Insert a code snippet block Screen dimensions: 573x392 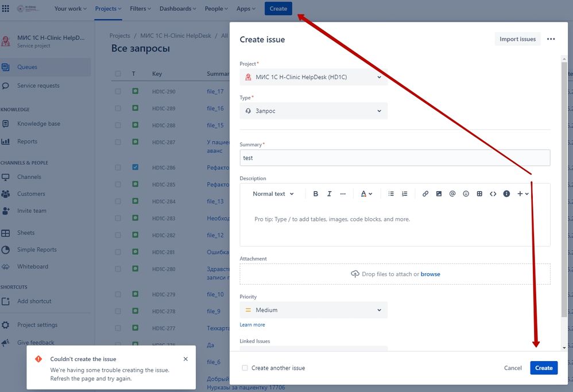pyautogui.click(x=493, y=193)
